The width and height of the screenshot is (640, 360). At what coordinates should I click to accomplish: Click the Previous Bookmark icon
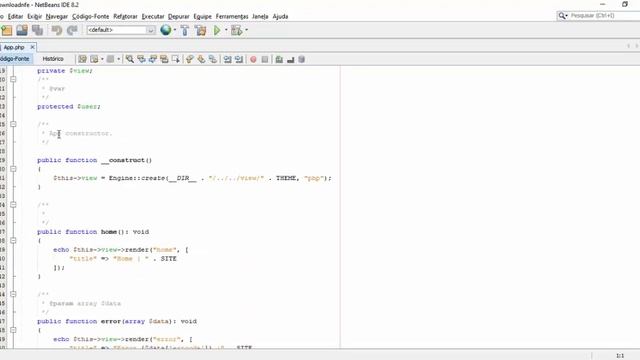(x=190, y=60)
